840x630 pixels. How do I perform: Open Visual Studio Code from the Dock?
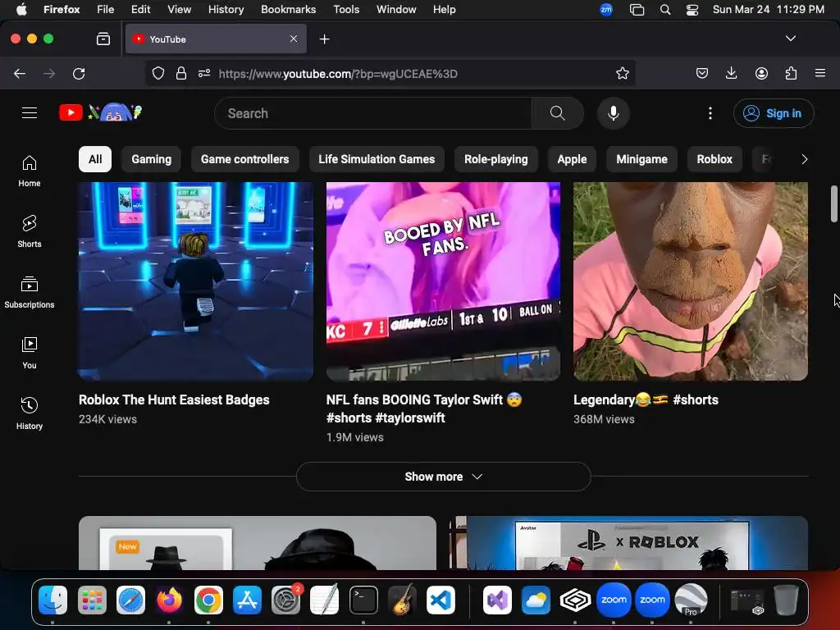tap(441, 600)
